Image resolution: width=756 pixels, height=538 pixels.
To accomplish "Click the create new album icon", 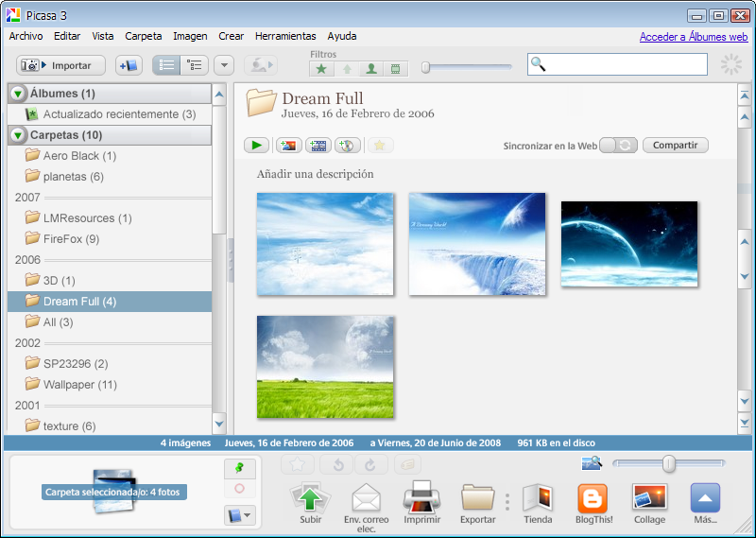I will 128,65.
